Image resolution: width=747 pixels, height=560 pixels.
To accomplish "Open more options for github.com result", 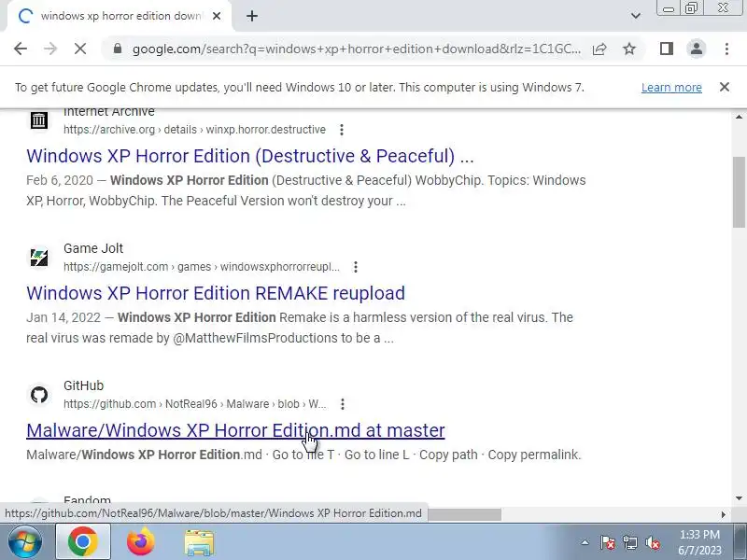I will tap(342, 404).
